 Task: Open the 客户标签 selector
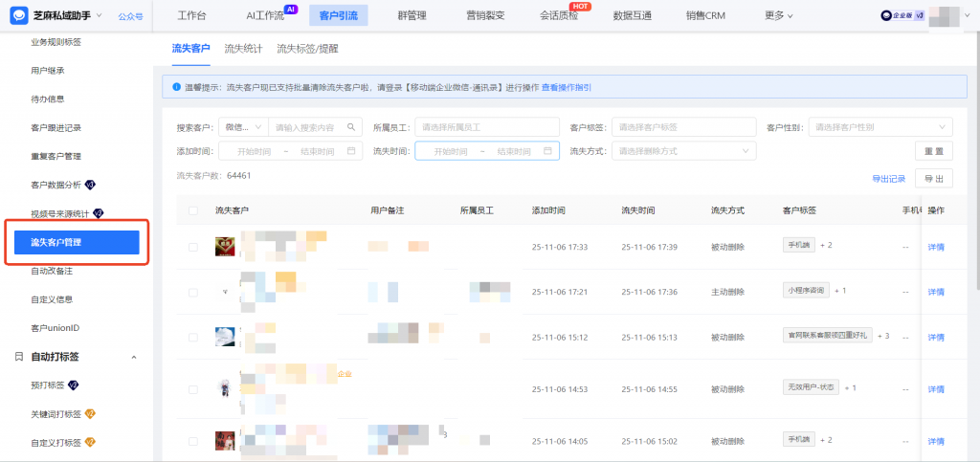(x=683, y=126)
